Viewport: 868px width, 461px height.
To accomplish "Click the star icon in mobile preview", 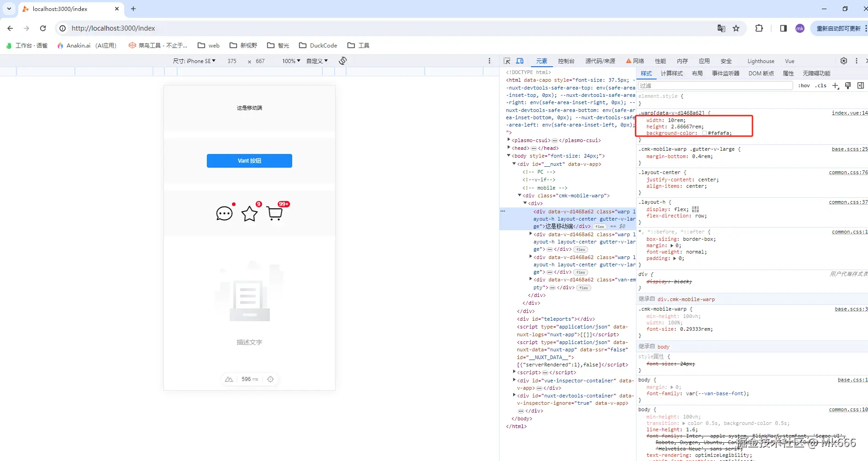I will pyautogui.click(x=249, y=213).
